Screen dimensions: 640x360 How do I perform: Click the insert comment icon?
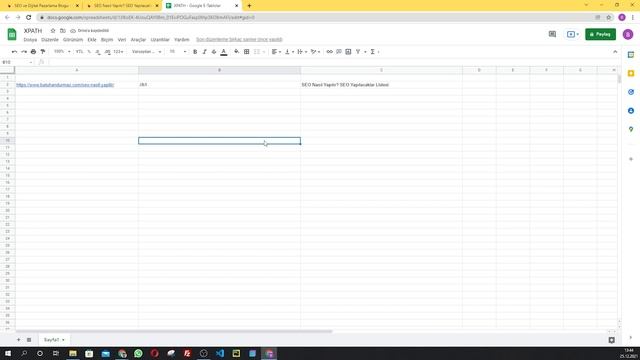339,52
